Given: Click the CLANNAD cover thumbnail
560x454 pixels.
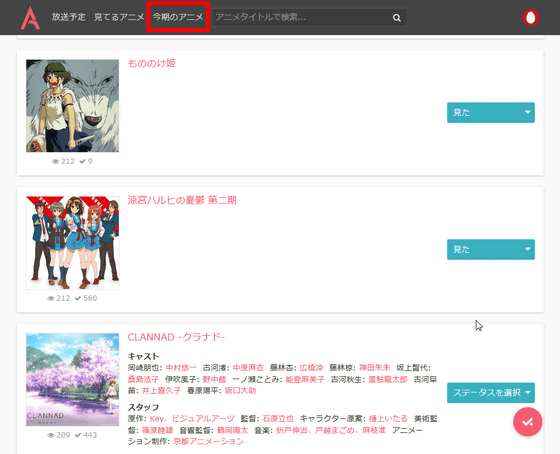Looking at the screenshot, I should [x=72, y=379].
